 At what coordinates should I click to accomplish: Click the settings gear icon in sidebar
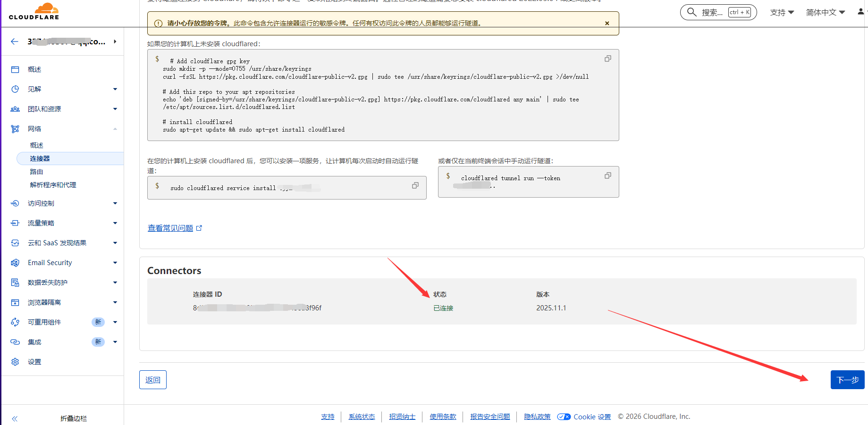tap(15, 362)
